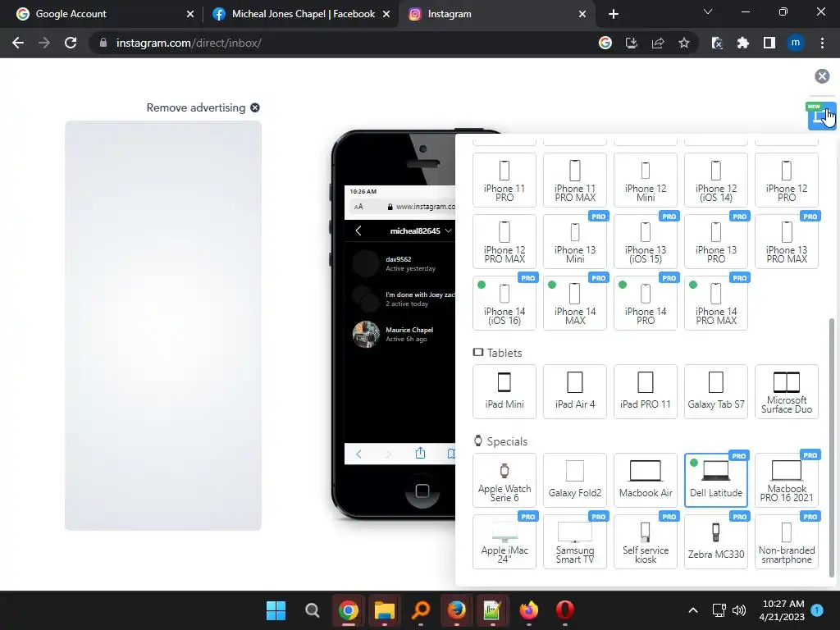Choose the Galaxy Fold2 device
This screenshot has width=840, height=630.
click(575, 480)
